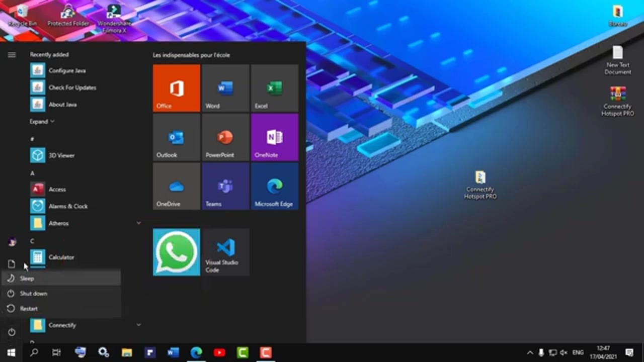Launch Word from the Start tiles

225,88
